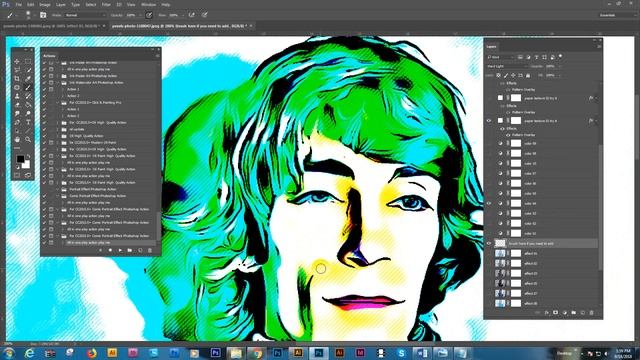Create a new group in Layers panel

[x=573, y=313]
